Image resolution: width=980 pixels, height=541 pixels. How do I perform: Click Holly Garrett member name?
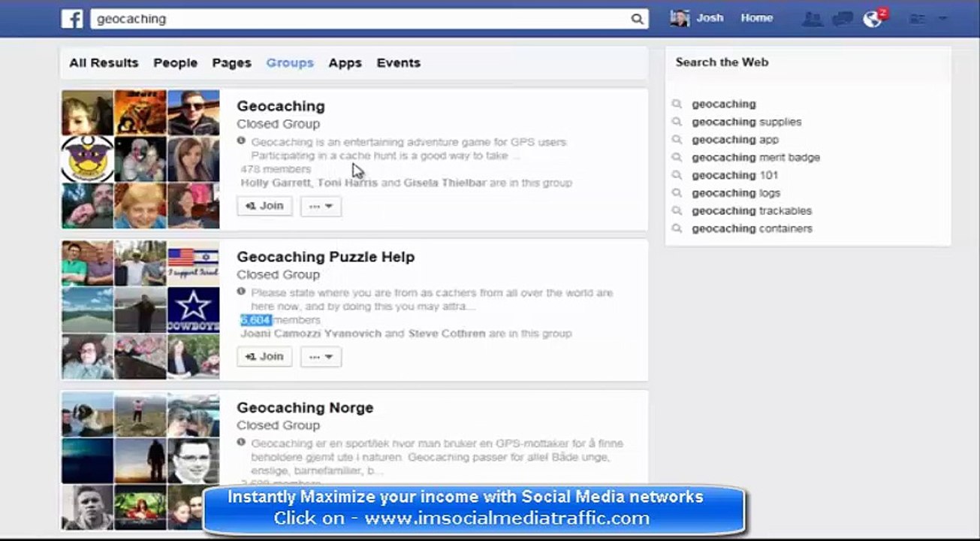(276, 183)
